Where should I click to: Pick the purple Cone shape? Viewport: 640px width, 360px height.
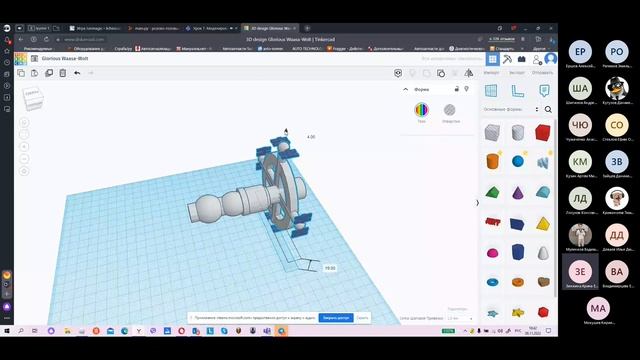tap(518, 192)
